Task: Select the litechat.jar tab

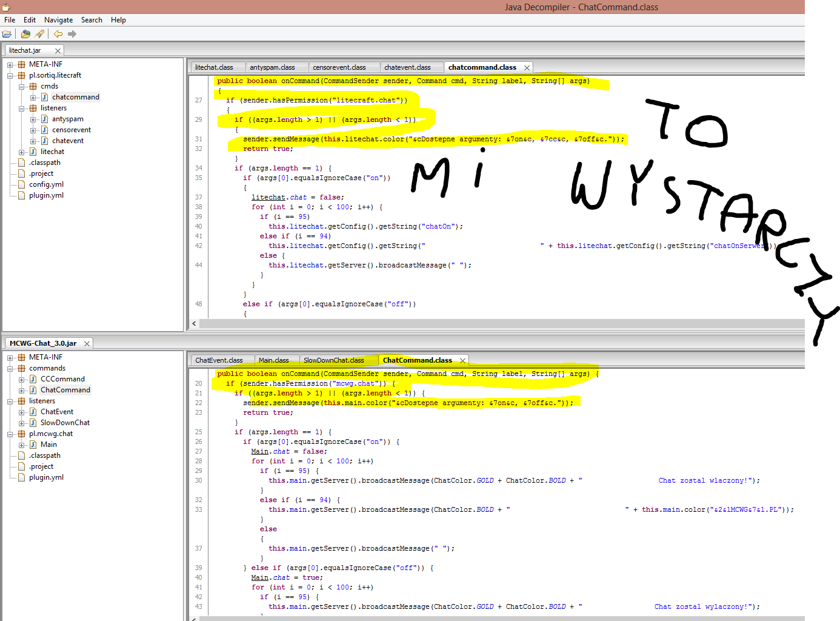Action: [x=25, y=50]
